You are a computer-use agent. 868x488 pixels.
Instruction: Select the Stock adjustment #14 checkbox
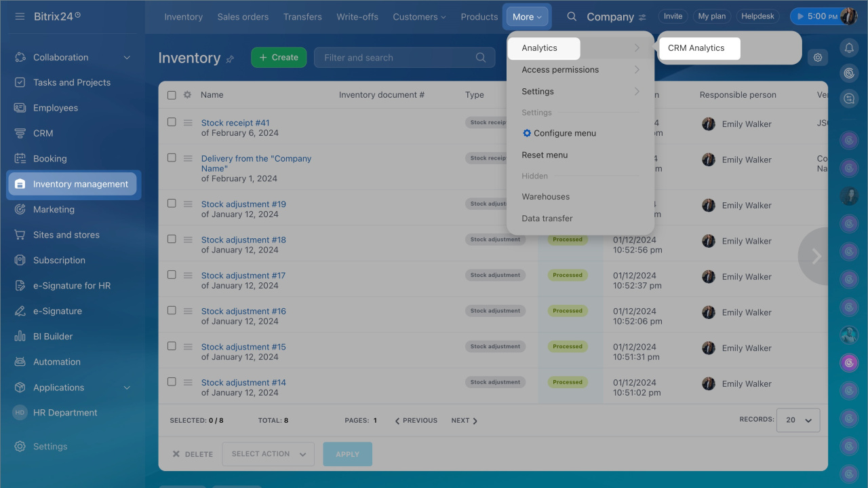coord(172,382)
